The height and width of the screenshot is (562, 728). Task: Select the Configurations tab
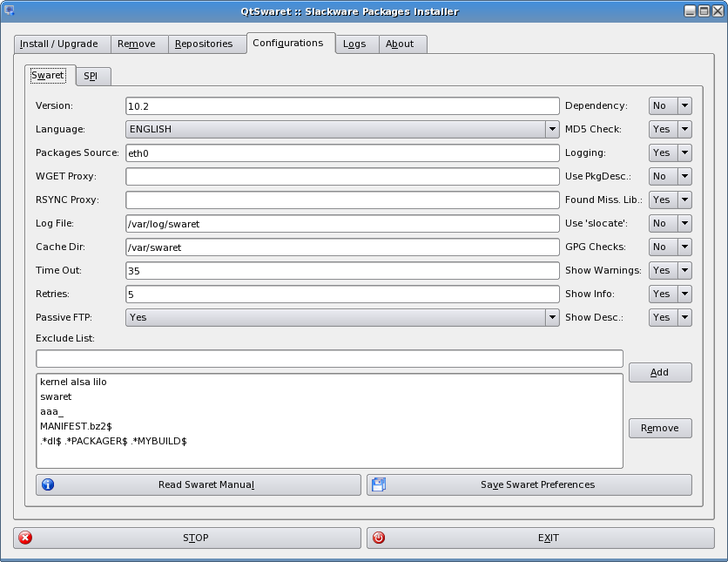[291, 43]
